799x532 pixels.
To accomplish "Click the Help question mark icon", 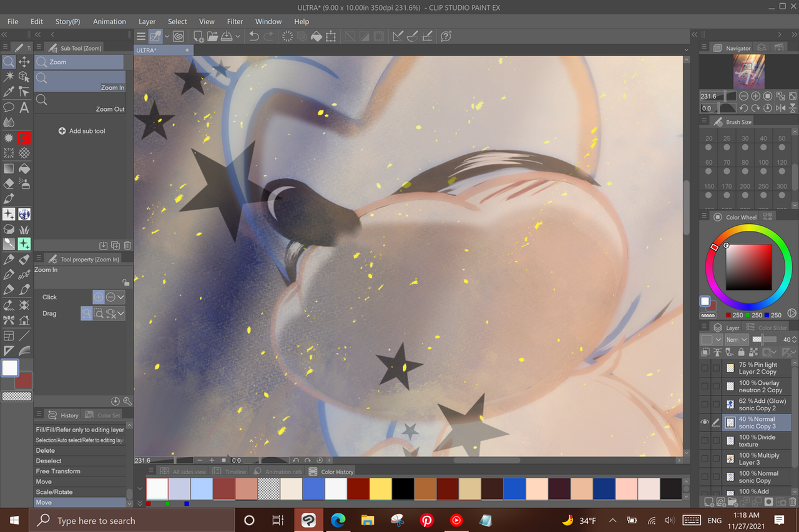I will tap(446, 36).
